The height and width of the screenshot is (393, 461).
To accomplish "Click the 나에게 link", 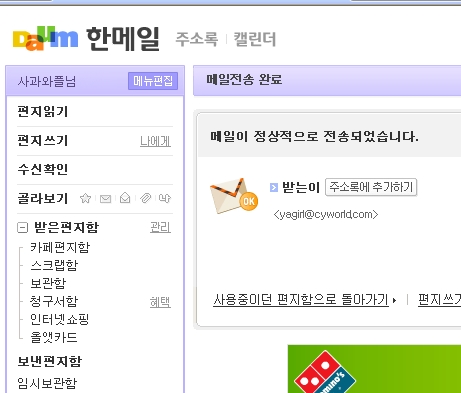I will [x=155, y=141].
